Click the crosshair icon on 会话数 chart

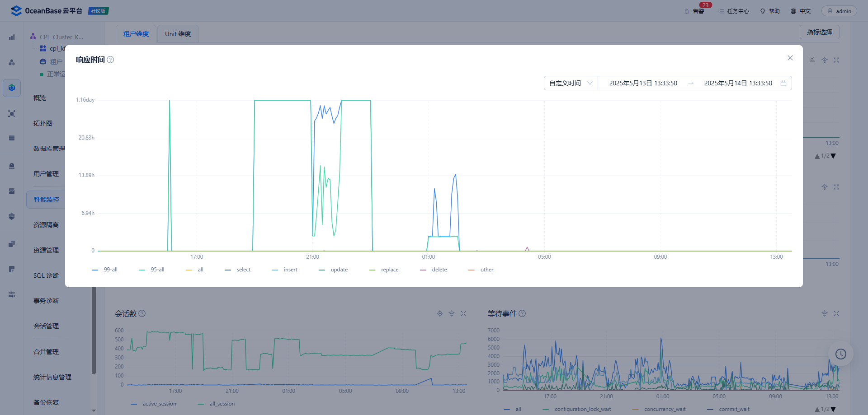pos(440,313)
